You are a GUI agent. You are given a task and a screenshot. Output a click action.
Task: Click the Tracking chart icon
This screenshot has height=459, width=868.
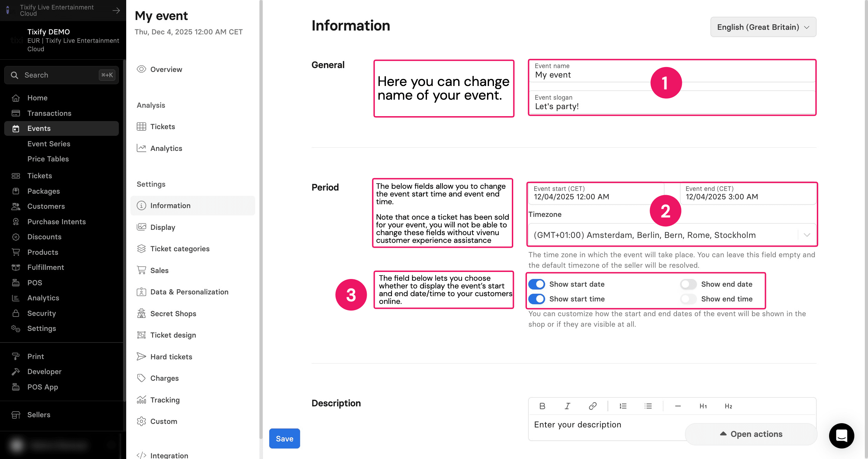pyautogui.click(x=141, y=400)
